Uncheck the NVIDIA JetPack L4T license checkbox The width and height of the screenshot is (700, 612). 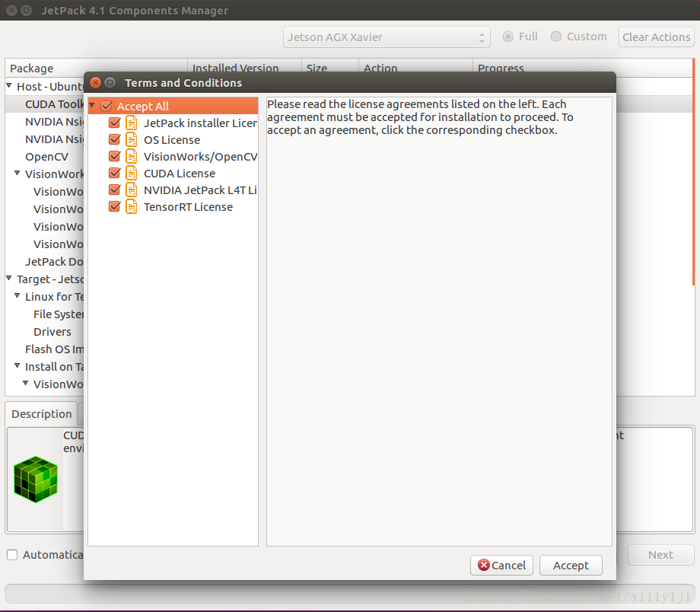(x=115, y=190)
